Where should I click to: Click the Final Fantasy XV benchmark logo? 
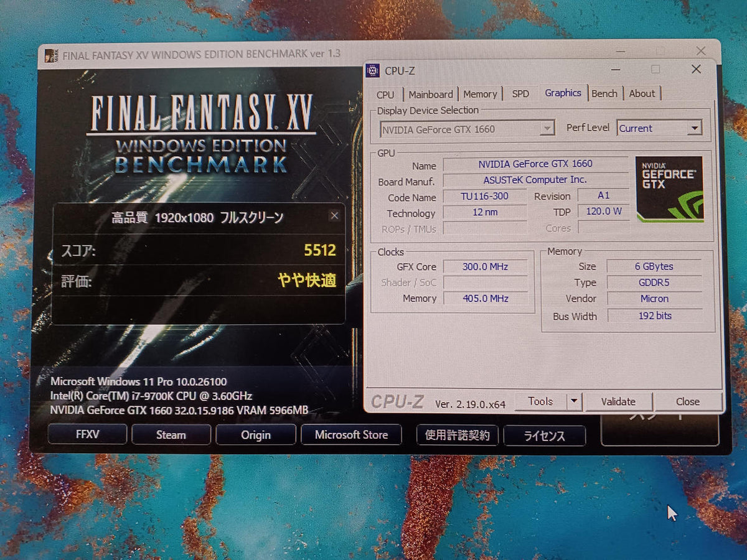click(x=201, y=133)
